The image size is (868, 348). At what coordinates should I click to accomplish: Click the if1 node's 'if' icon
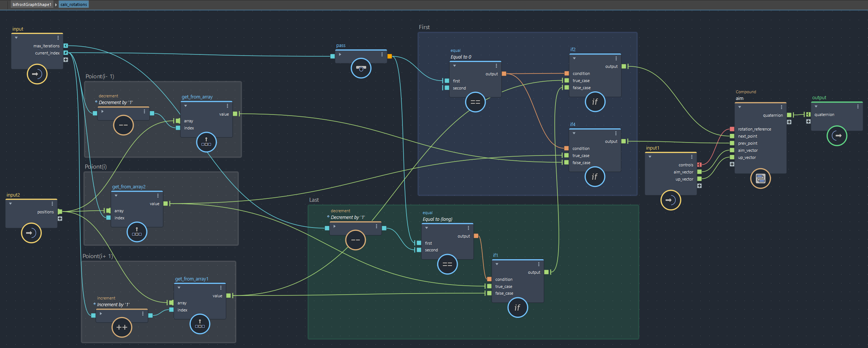click(x=517, y=308)
